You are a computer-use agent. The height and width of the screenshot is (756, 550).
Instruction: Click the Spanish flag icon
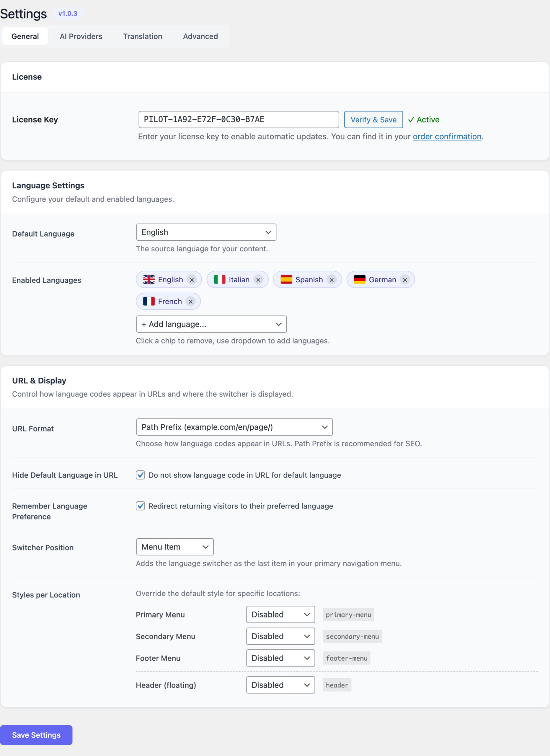286,279
